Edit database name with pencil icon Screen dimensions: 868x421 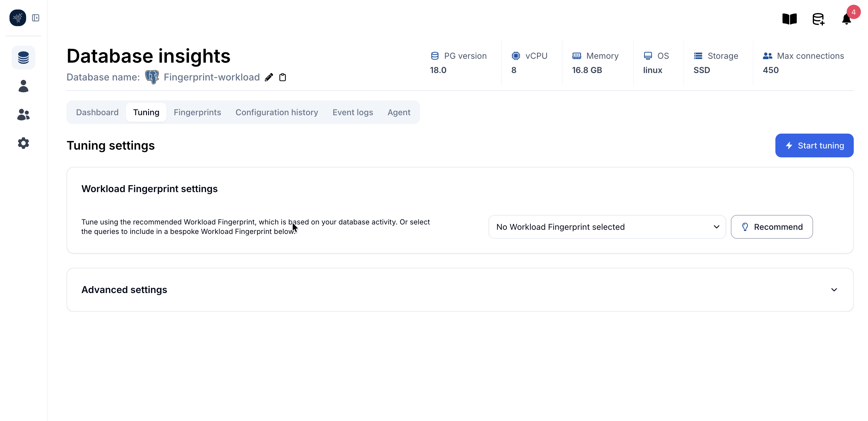point(269,77)
